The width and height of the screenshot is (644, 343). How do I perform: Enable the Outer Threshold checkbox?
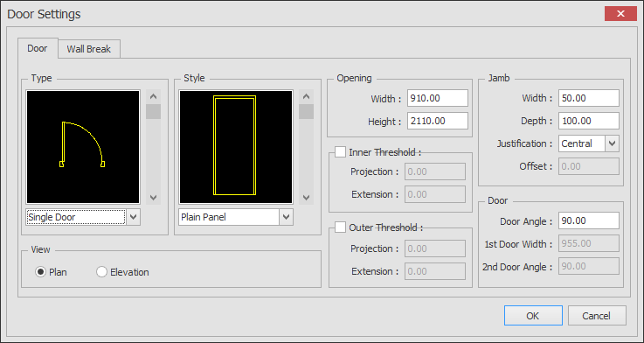(x=340, y=227)
